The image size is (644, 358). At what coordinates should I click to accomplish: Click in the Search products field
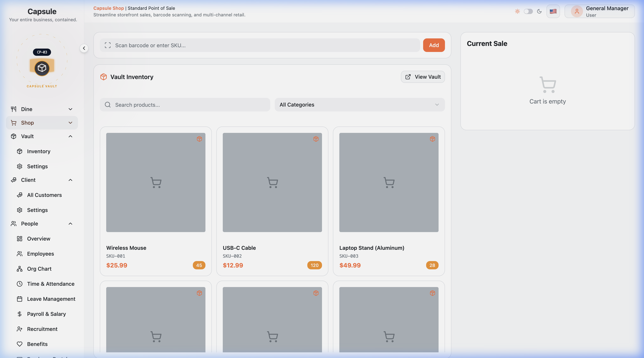pyautogui.click(x=185, y=105)
